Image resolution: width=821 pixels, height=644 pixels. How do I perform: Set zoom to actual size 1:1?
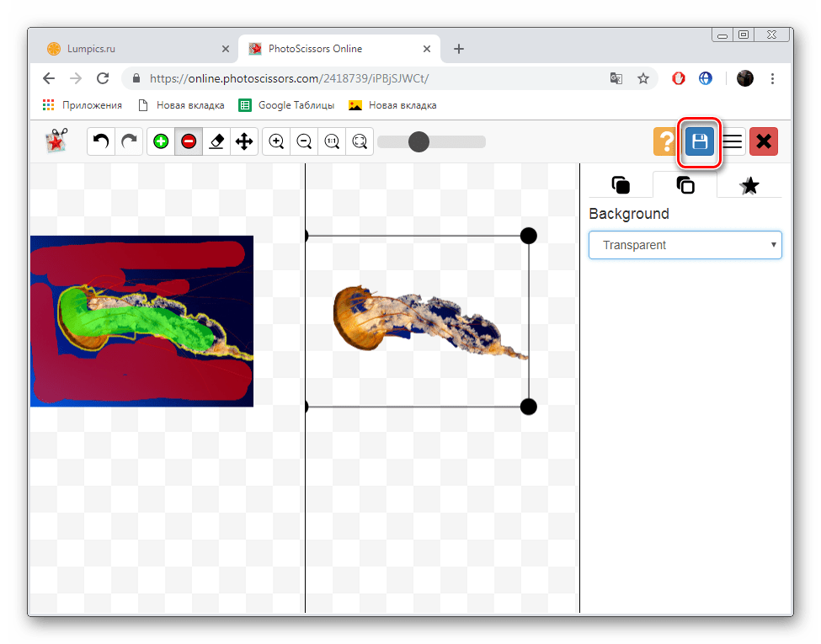tap(332, 141)
